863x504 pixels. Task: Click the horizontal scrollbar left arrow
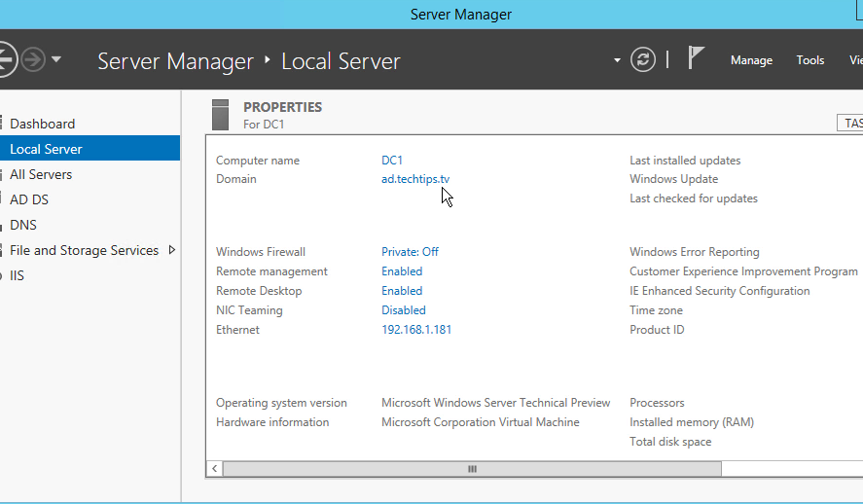[215, 469]
